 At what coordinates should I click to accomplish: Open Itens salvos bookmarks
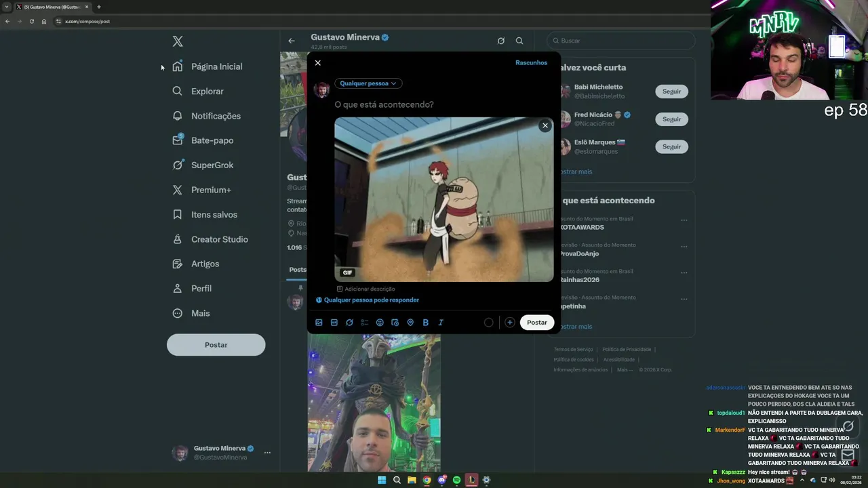[x=205, y=214]
